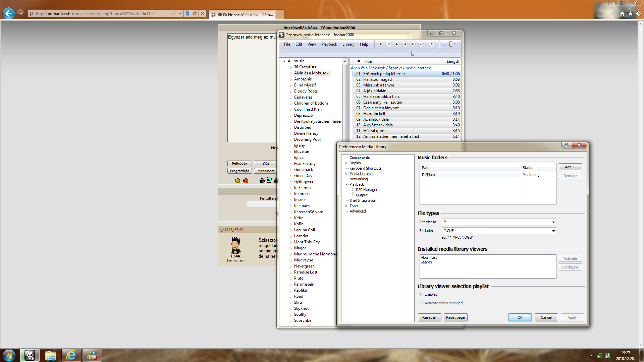Open the Windows Start menu

[9, 355]
